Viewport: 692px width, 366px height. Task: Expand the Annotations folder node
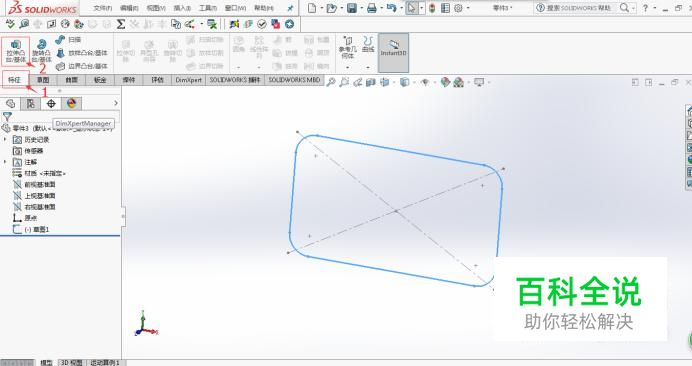tap(5, 162)
